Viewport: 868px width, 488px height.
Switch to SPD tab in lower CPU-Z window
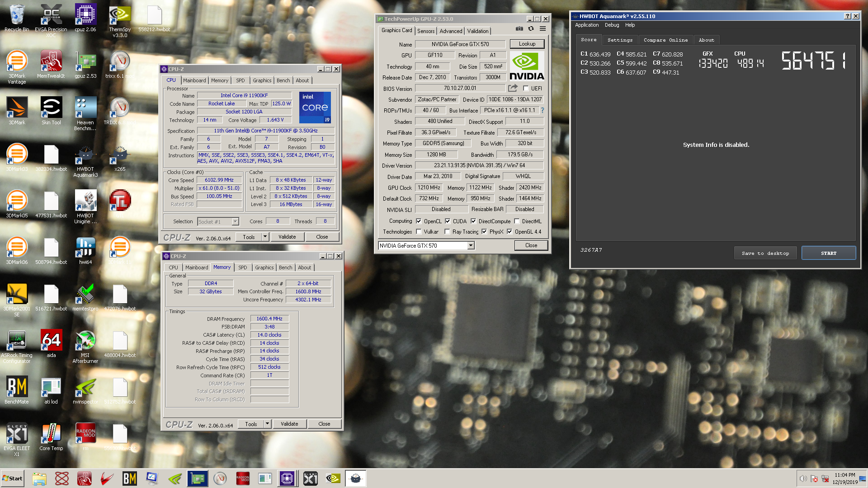click(243, 267)
